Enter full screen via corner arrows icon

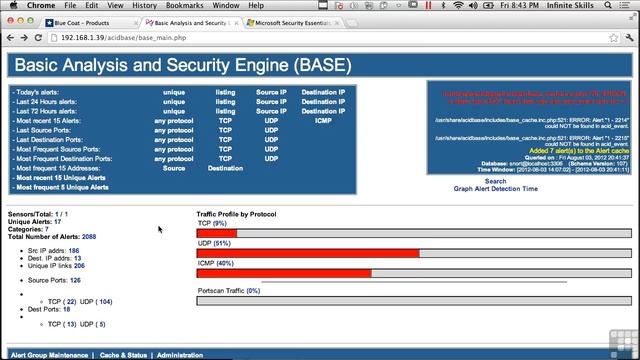[x=633, y=17]
